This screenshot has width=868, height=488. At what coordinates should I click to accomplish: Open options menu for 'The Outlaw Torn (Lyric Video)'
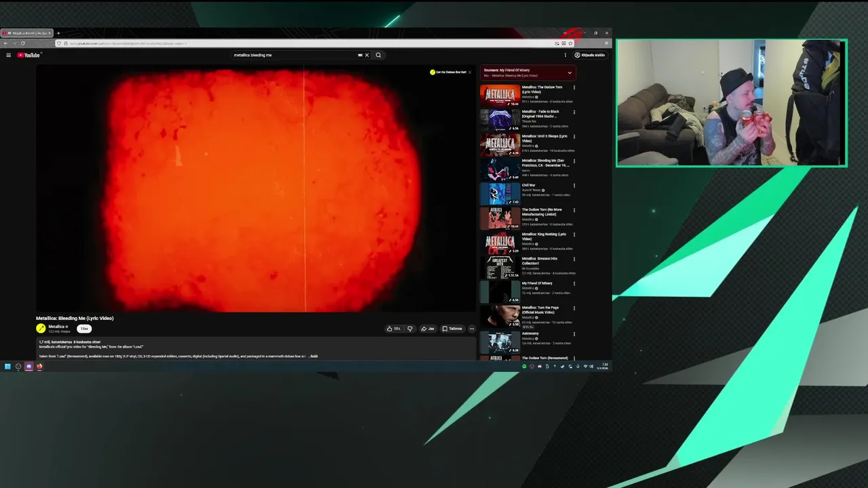tap(574, 87)
